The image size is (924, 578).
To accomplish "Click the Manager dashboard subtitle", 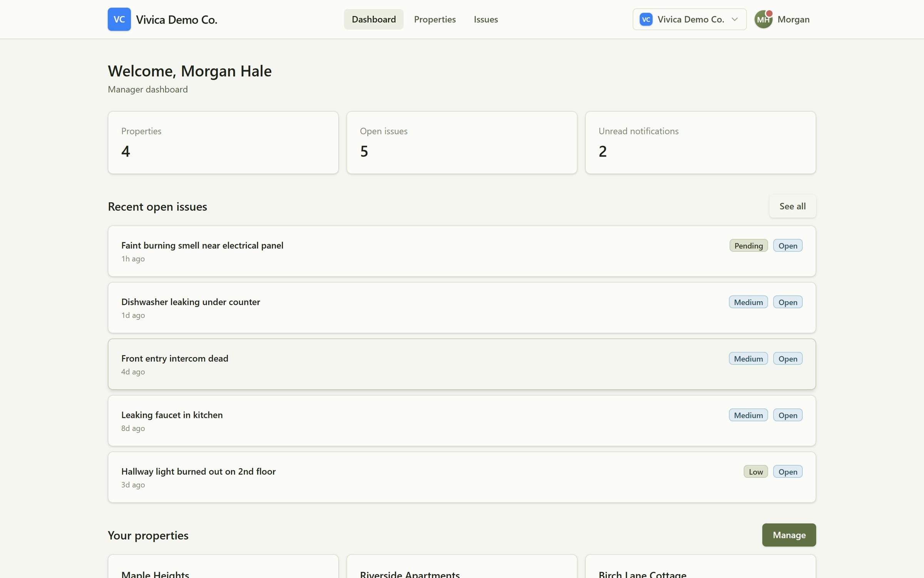I will 147,89.
